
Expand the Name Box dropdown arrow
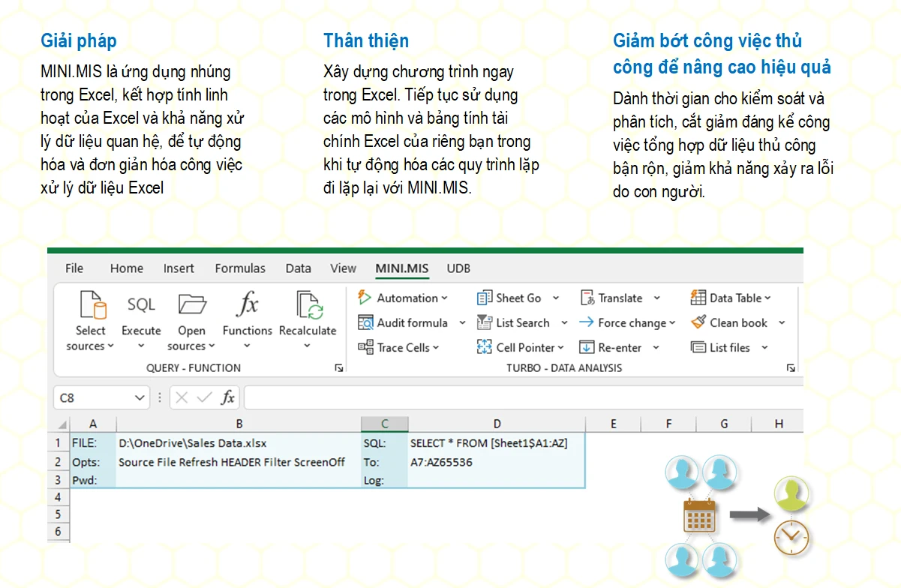(140, 398)
